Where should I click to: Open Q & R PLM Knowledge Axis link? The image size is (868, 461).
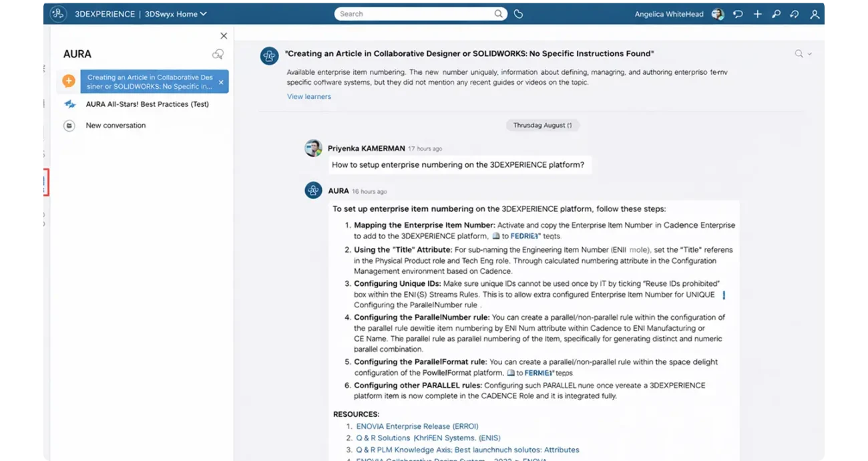467,450
